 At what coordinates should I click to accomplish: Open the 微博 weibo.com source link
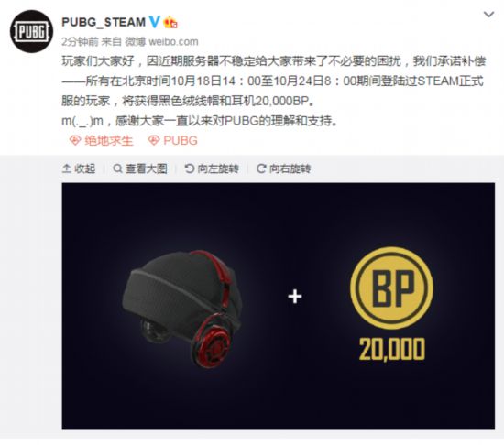pos(161,41)
